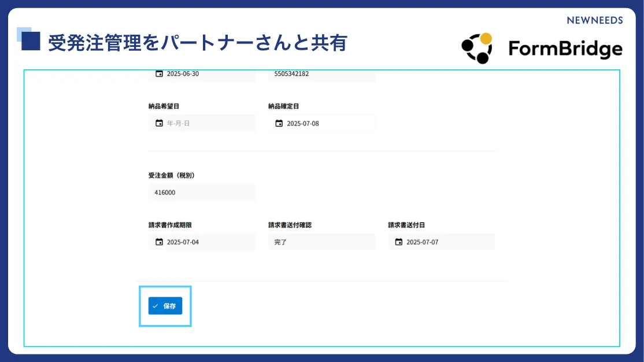Click the checkmark icon on the 保存 button
The width and height of the screenshot is (644, 362).
pyautogui.click(x=156, y=306)
